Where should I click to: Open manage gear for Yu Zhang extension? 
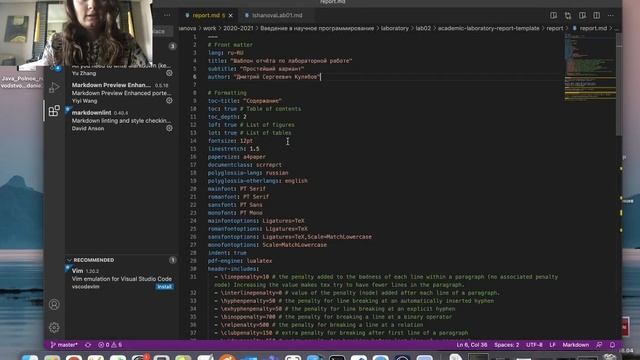click(x=169, y=73)
